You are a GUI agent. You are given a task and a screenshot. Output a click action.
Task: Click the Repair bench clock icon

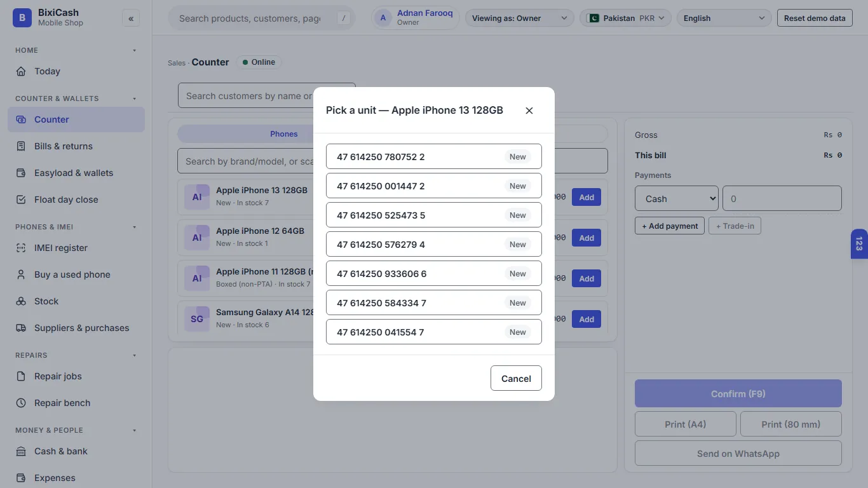21,403
